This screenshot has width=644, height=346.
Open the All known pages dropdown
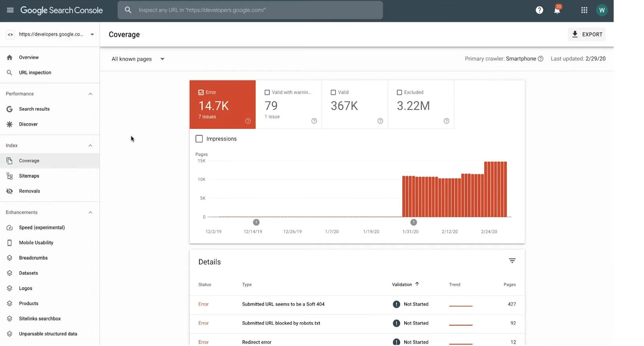138,59
